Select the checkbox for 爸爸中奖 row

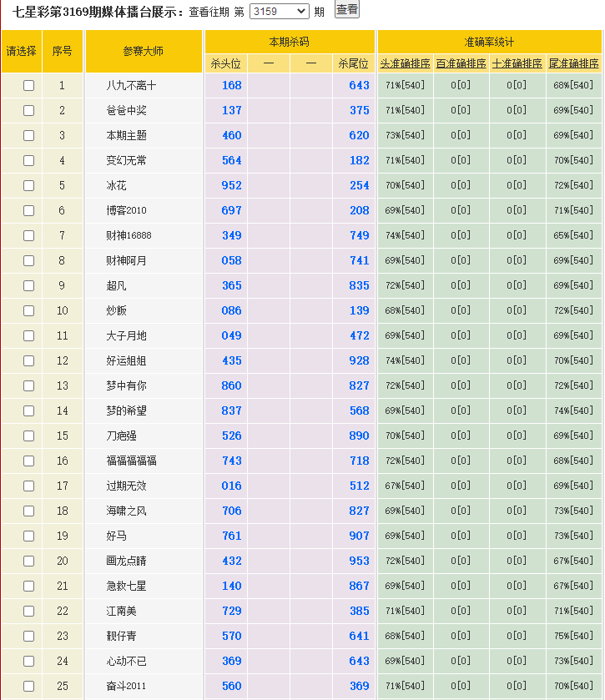(29, 111)
